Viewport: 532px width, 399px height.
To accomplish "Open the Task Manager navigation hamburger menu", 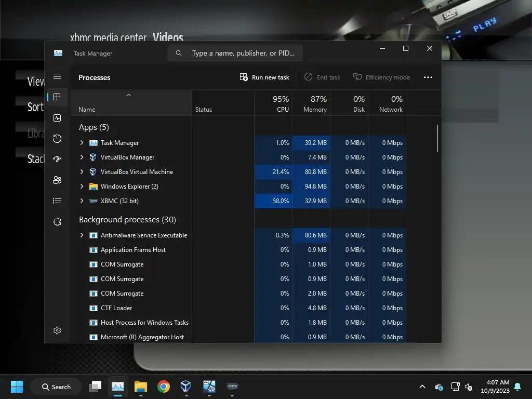I will tap(57, 76).
